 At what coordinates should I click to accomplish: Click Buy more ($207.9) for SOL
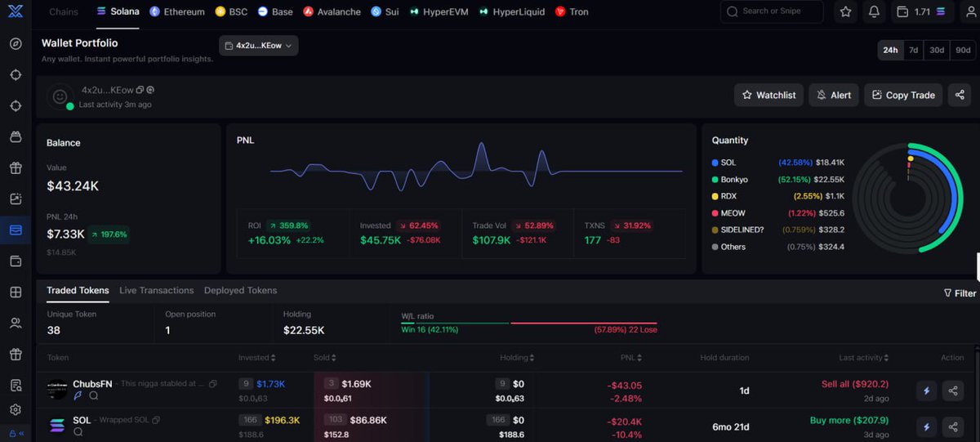[849, 420]
